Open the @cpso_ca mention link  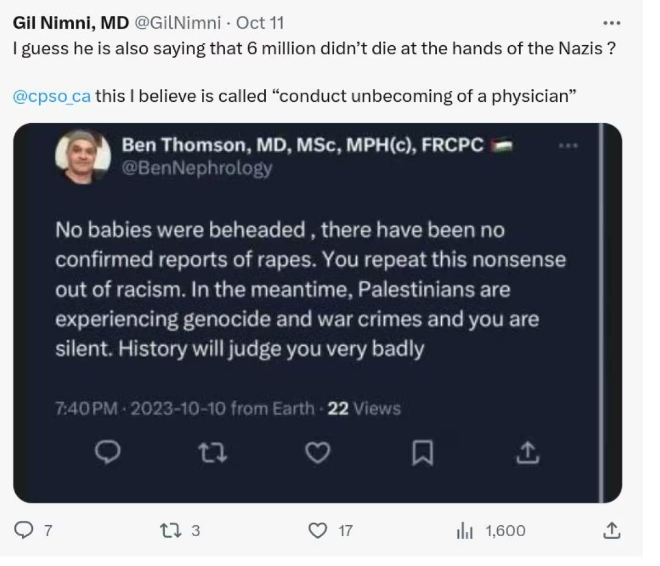click(x=52, y=96)
